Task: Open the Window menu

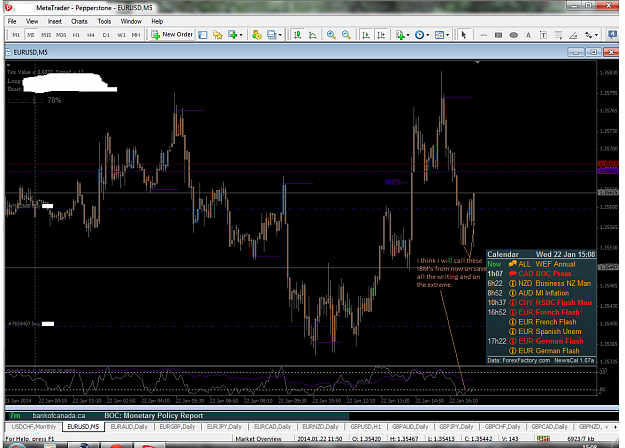Action: 131,21
